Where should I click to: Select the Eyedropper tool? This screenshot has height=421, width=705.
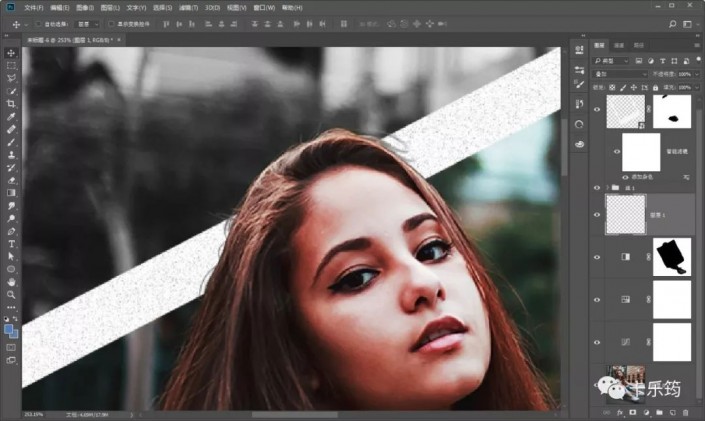pyautogui.click(x=11, y=117)
